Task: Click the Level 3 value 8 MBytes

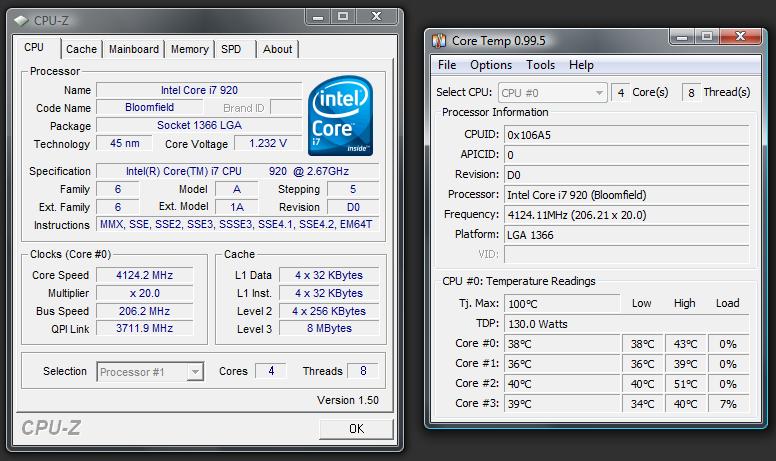Action: (329, 328)
